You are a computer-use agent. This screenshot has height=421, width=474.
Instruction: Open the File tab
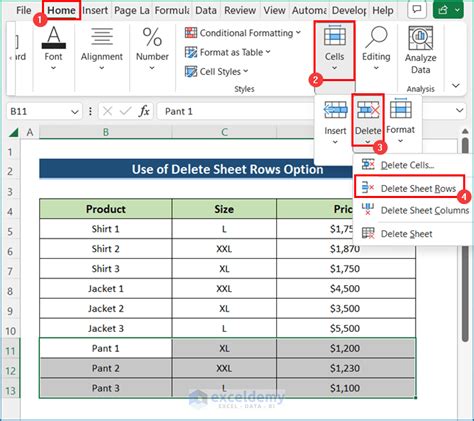pos(23,11)
